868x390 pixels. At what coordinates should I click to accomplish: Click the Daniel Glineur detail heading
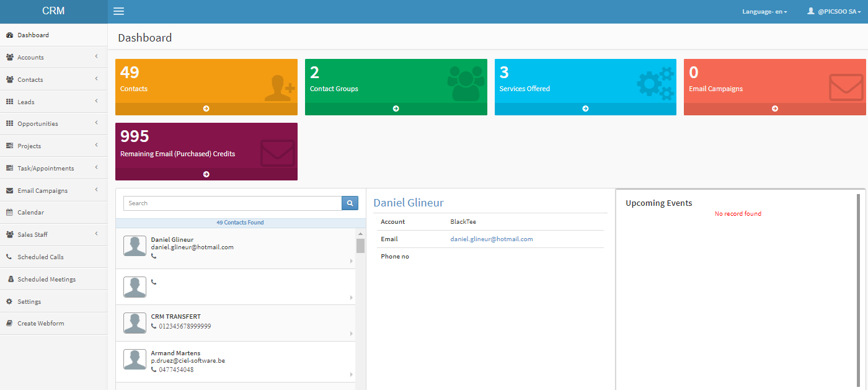[x=409, y=203]
